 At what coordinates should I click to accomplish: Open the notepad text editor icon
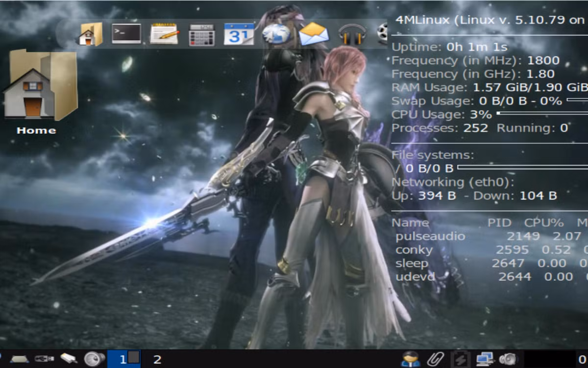pos(164,34)
